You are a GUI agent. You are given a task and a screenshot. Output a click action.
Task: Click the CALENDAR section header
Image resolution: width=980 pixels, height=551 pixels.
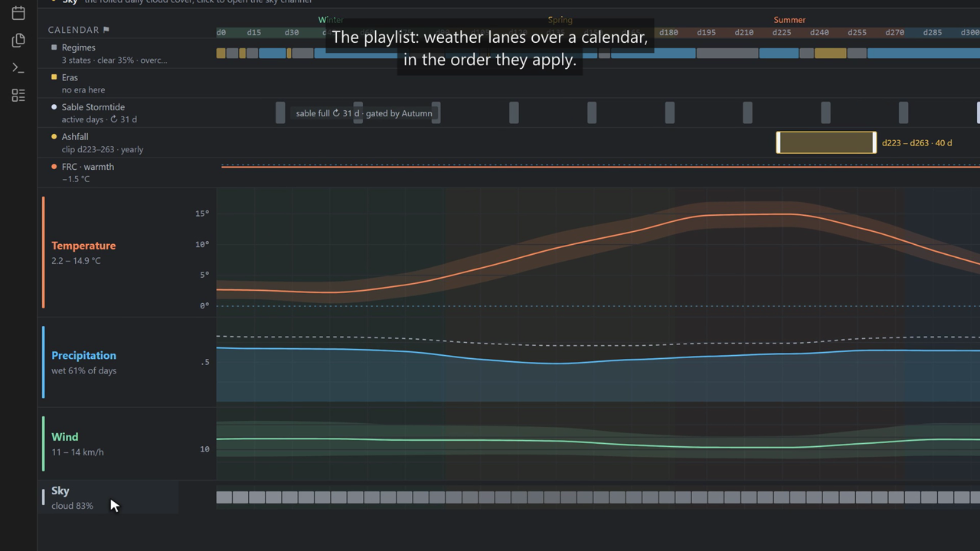(x=73, y=30)
